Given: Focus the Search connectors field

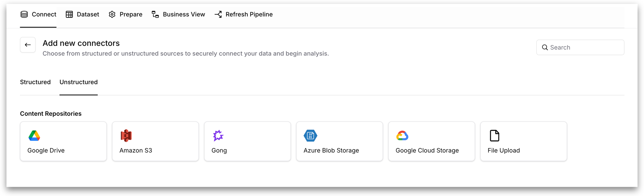Looking at the screenshot, I should (x=584, y=47).
